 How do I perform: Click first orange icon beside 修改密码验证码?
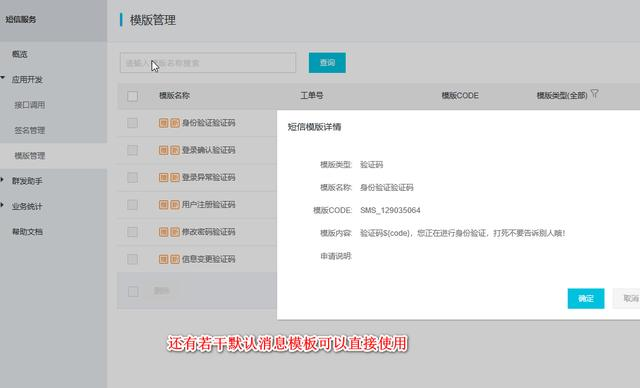[x=164, y=232]
